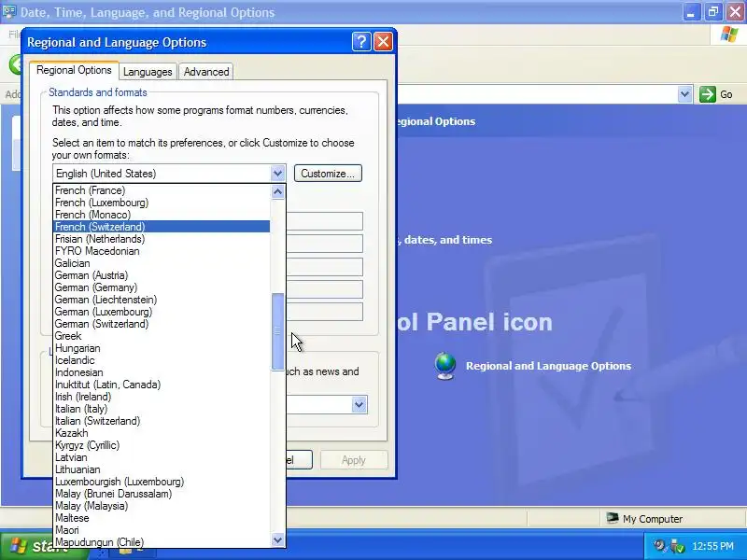
Task: Restore down the Control Panel window
Action: [713, 12]
